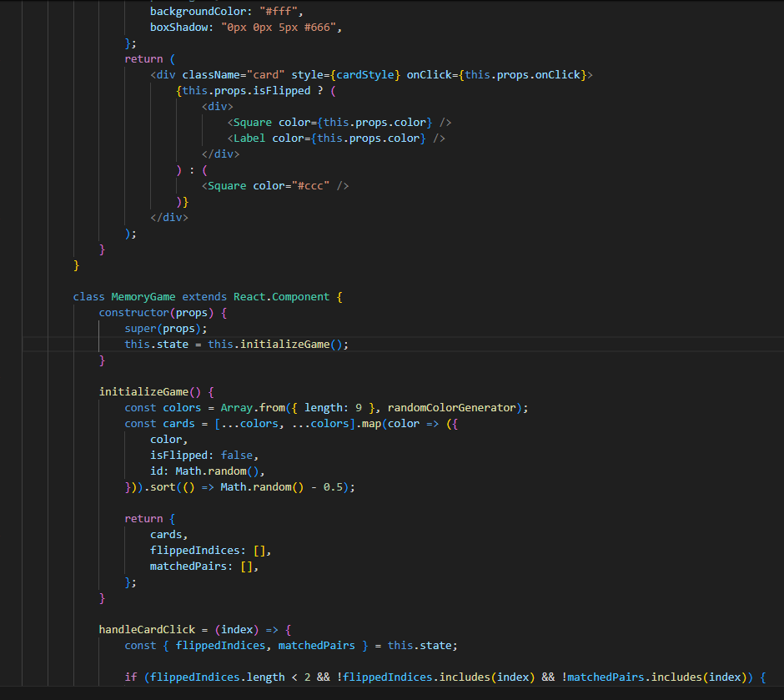Click the 'color,' line in the map callback
This screenshot has width=784, height=700.
click(x=169, y=440)
